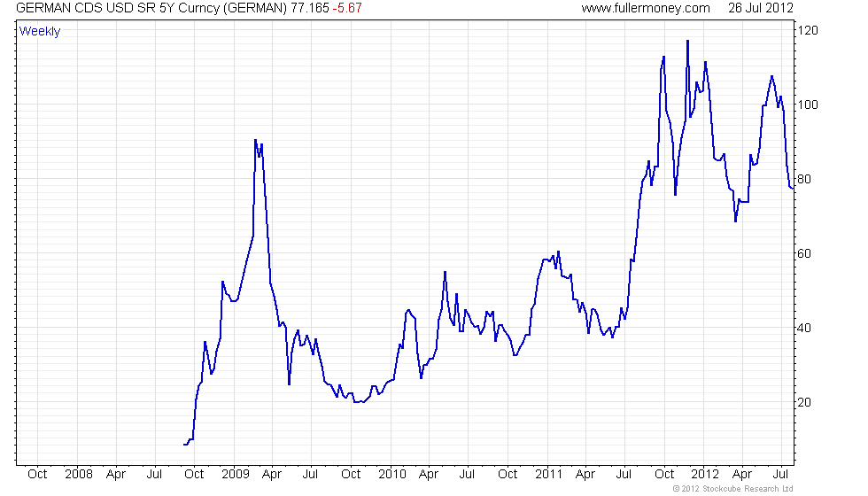Click the '© 2012 Stockcube Research Ltd' copyright text

(x=733, y=489)
